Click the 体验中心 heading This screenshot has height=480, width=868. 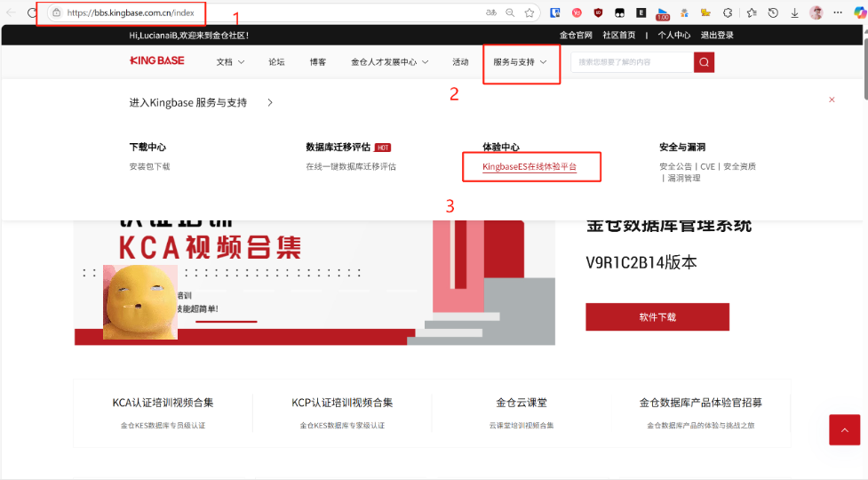click(501, 148)
